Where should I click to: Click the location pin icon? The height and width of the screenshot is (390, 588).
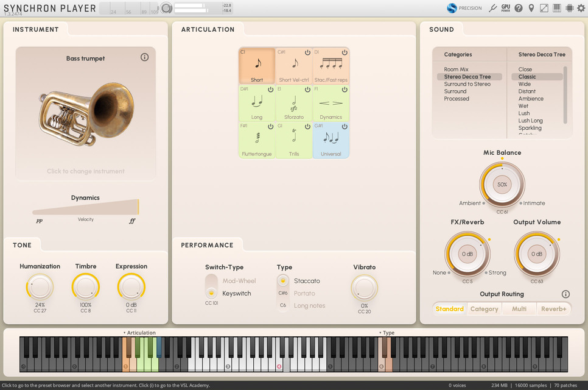(531, 8)
